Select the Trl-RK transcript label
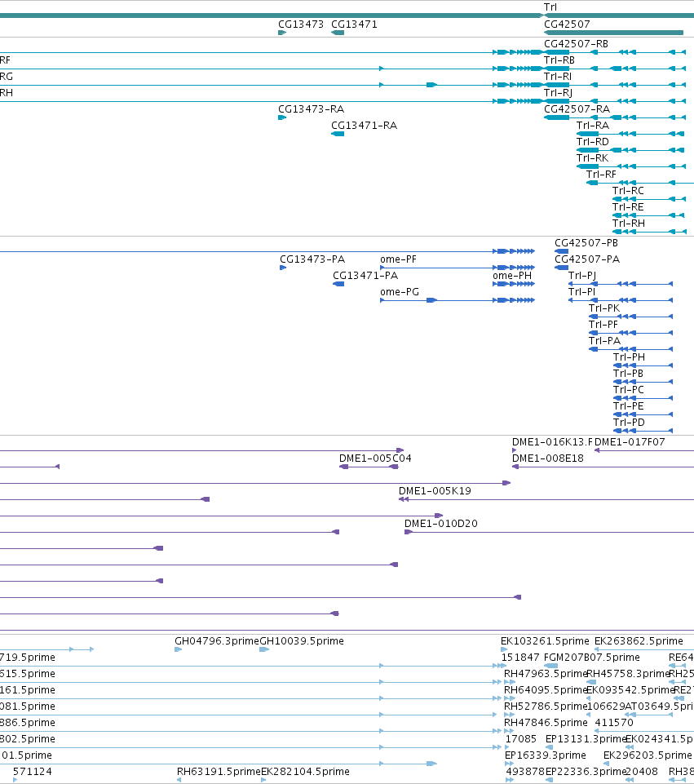The width and height of the screenshot is (694, 784). point(593,158)
